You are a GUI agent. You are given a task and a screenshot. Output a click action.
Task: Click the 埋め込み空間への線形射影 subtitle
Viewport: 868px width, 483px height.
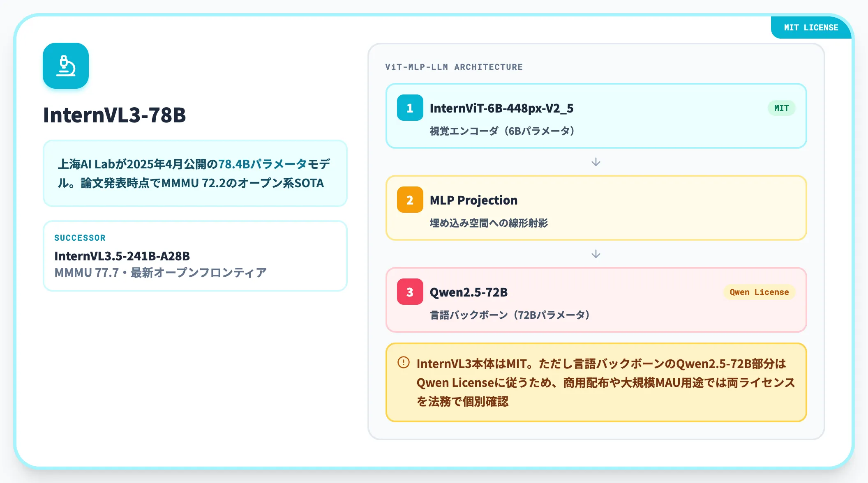tap(489, 223)
